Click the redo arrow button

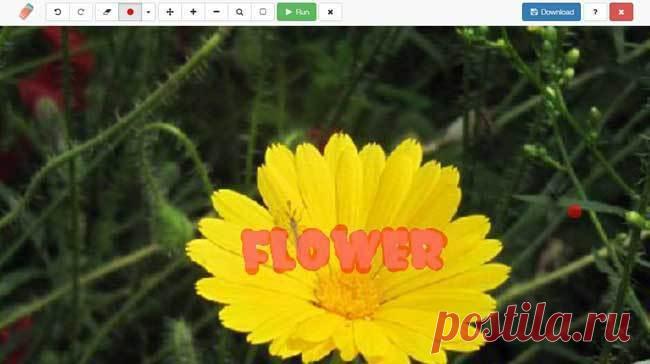pyautogui.click(x=81, y=12)
